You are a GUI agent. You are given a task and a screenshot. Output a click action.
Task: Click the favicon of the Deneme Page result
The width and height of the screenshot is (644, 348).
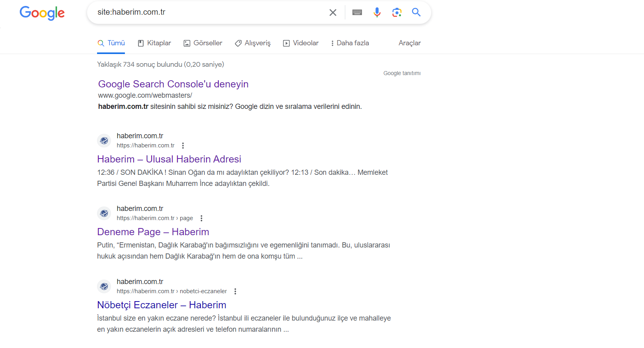pyautogui.click(x=104, y=213)
